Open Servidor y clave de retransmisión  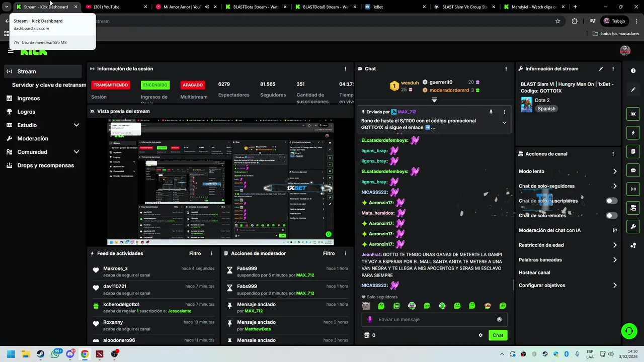49,85
